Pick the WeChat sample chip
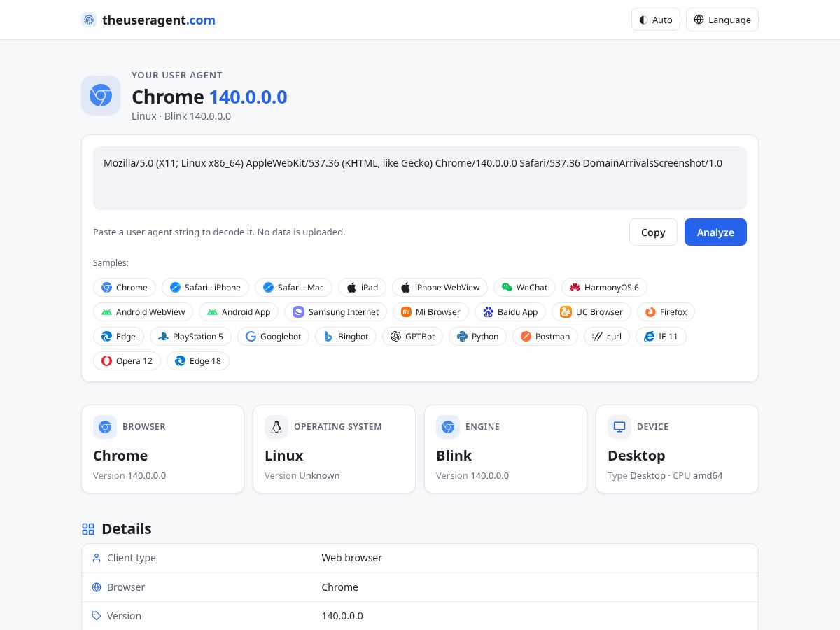The image size is (840, 630). tap(525, 288)
